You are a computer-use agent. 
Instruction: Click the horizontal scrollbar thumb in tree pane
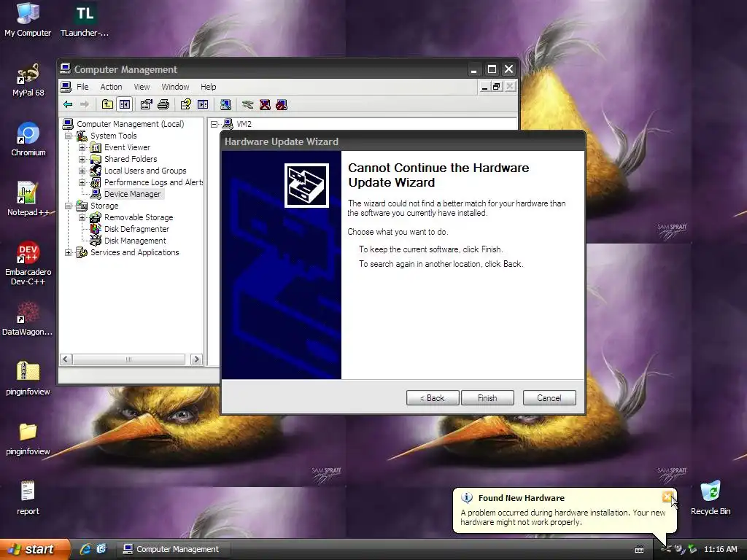(x=128, y=359)
